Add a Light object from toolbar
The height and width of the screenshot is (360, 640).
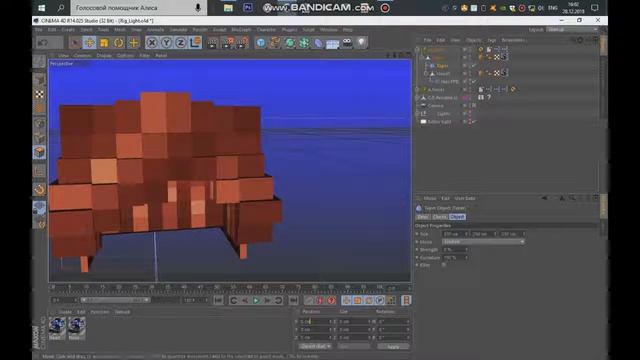point(361,42)
